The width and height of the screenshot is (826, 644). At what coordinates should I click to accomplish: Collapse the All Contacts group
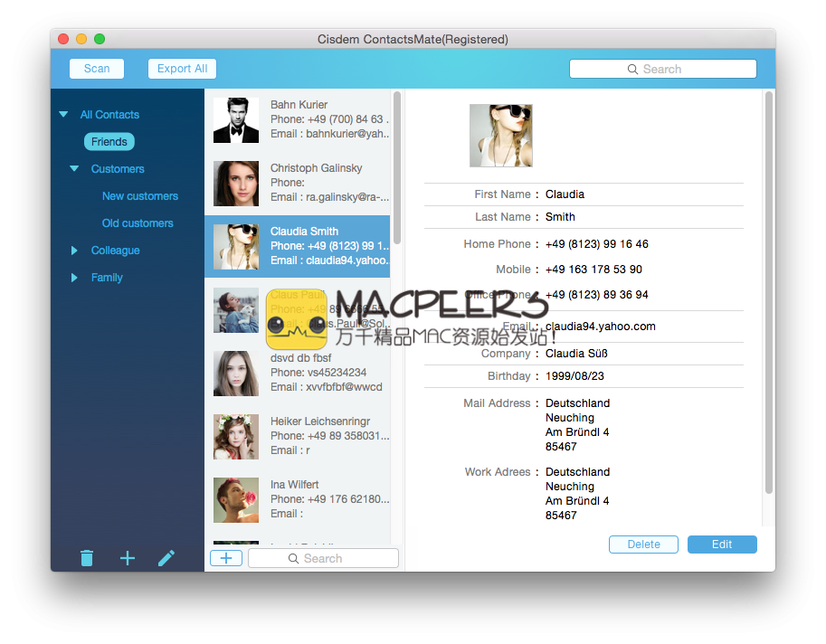click(x=63, y=114)
